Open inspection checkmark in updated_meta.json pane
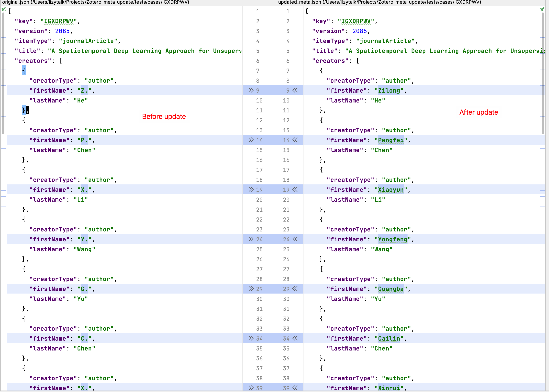Image resolution: width=549 pixels, height=392 pixels. (542, 9)
